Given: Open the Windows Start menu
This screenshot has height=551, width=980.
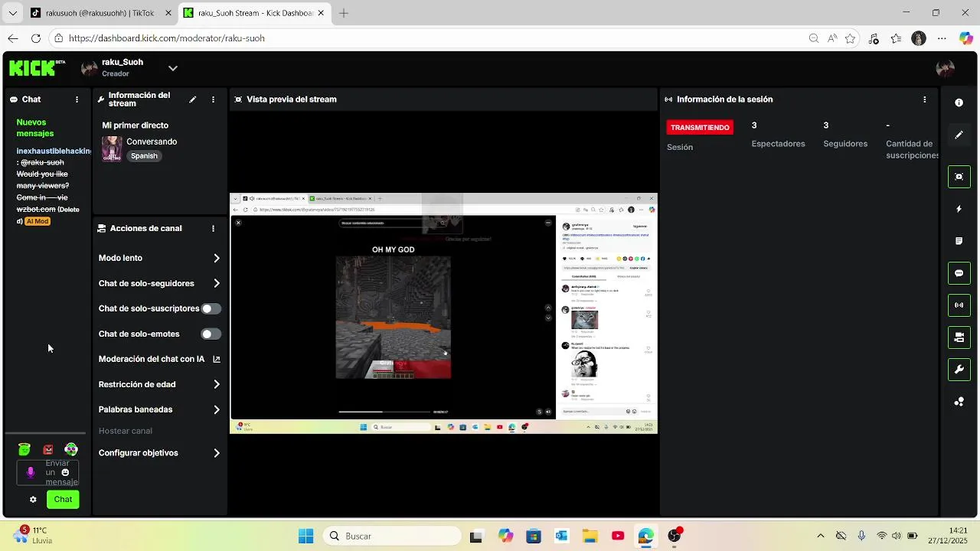Looking at the screenshot, I should click(305, 536).
